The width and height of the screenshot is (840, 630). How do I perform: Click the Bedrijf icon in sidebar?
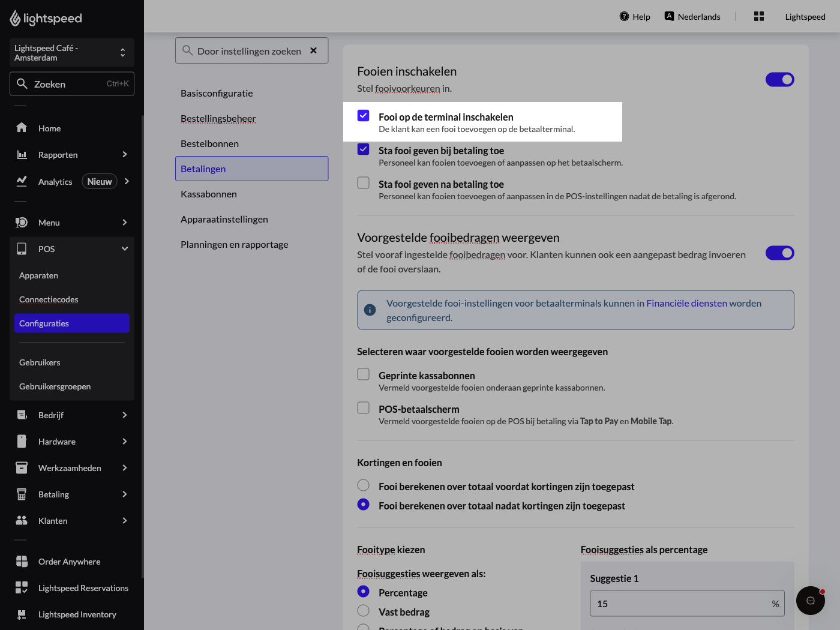(22, 415)
